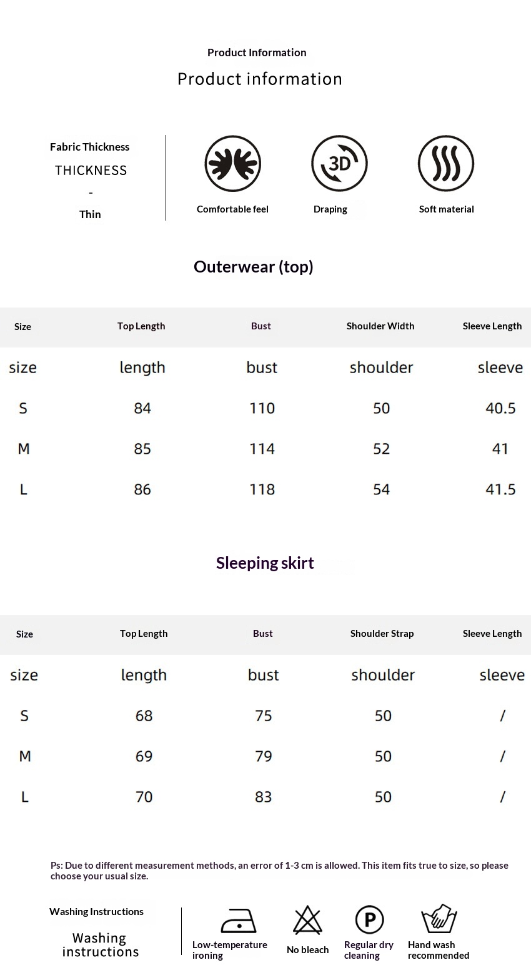531x980 pixels.
Task: Click the Hand wash recommended icon
Action: 439,919
